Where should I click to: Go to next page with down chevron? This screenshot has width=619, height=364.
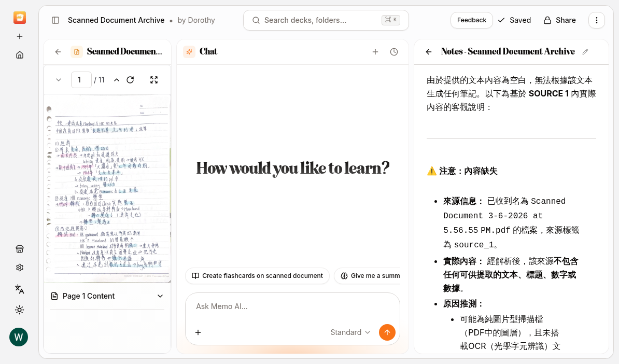point(59,80)
